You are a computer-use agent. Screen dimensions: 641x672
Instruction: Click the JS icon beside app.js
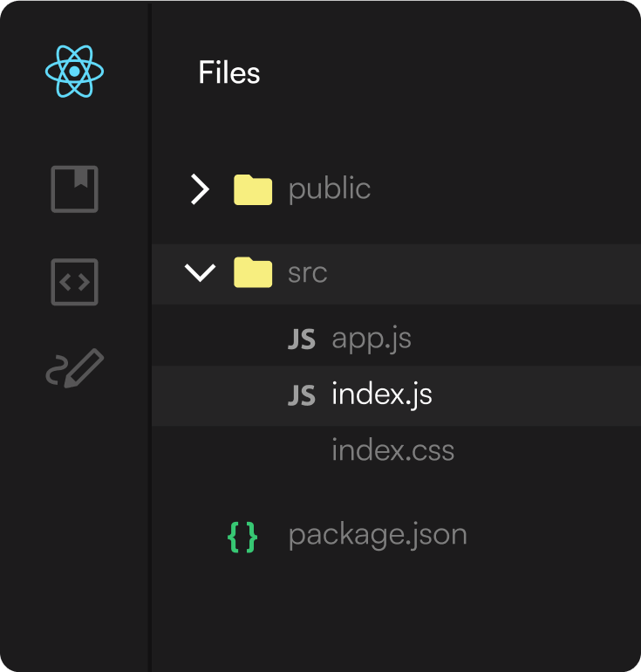click(x=301, y=339)
